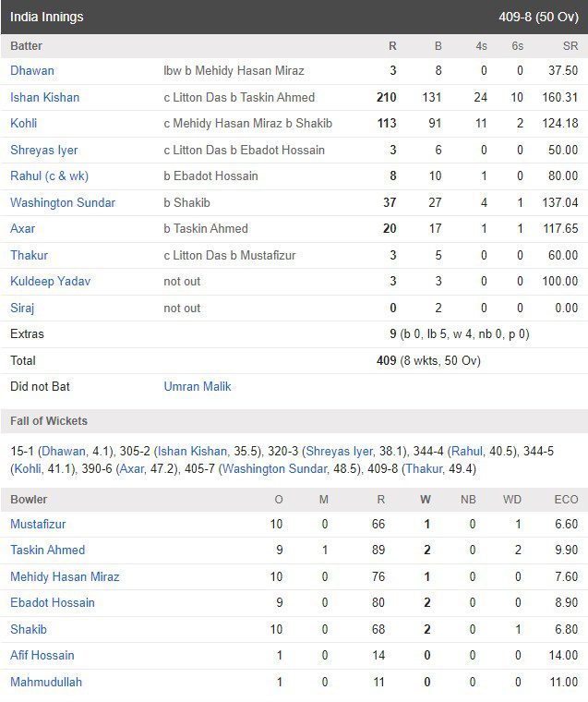Viewport: 588px width, 702px height.
Task: Select Ishan Kishan in Fall of Wickets
Action: (x=192, y=451)
